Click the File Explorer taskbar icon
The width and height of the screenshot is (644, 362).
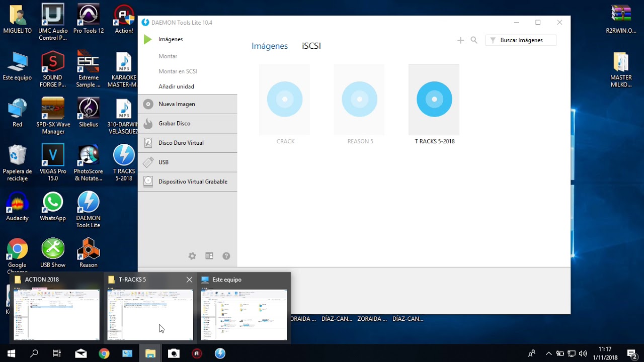150,353
